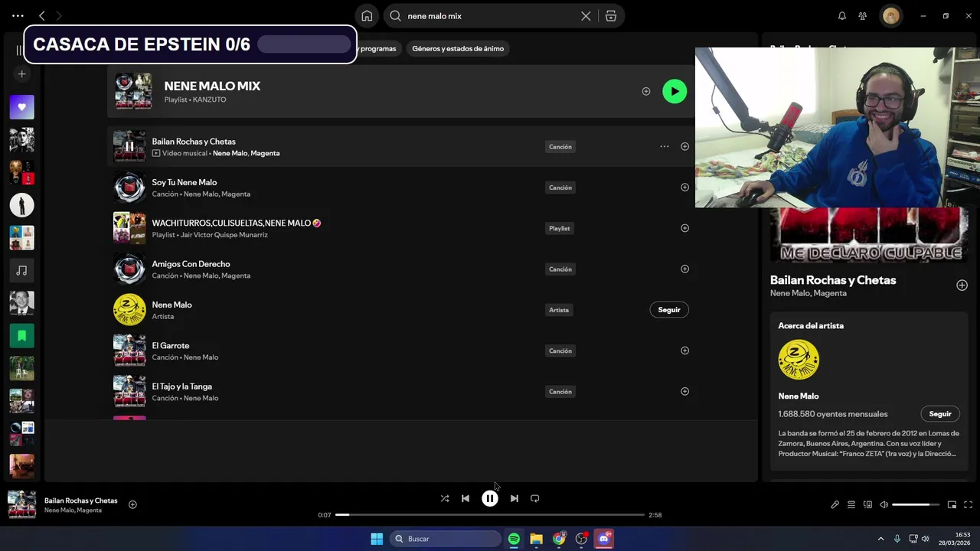Open the miniplayer
The height and width of the screenshot is (551, 980).
[952, 504]
